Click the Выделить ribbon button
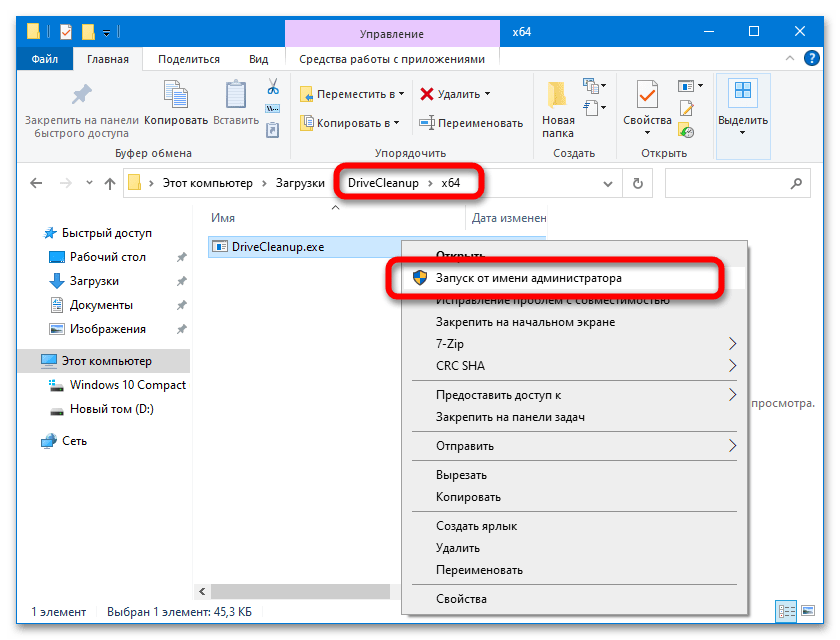840x640 pixels. pos(742,116)
